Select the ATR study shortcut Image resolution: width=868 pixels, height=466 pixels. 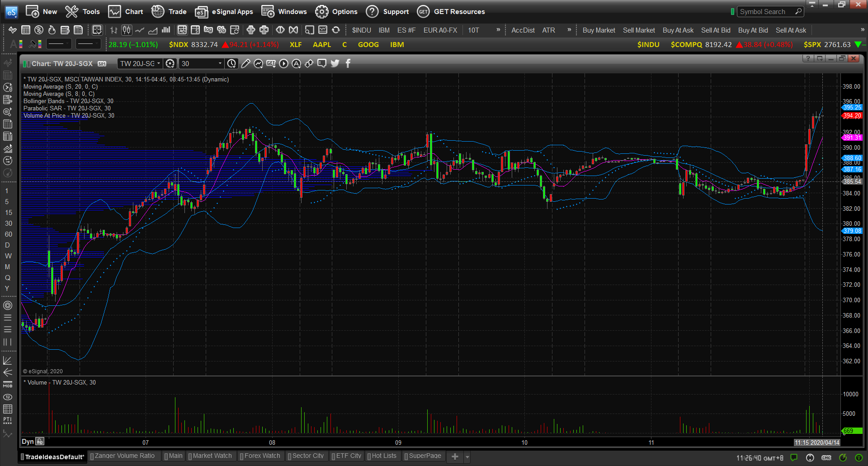549,30
